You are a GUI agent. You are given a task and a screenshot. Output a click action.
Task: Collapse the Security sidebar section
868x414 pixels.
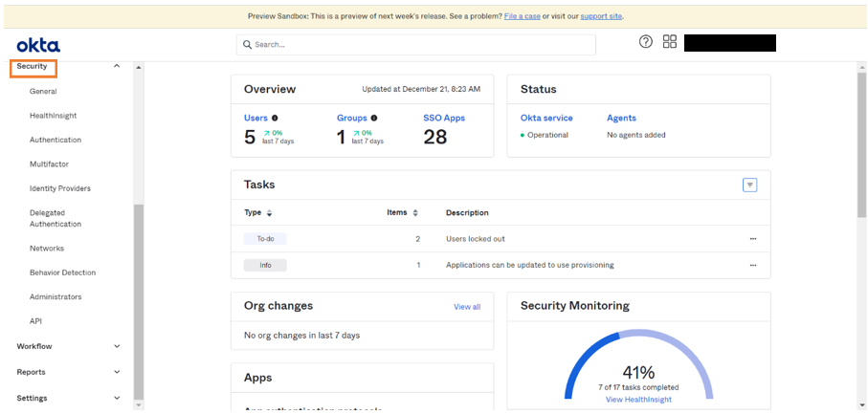coord(117,66)
